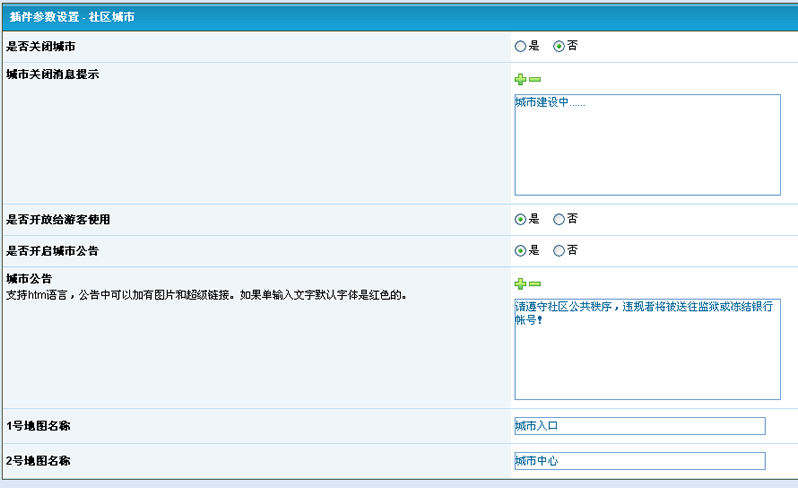Click the 1号地图名称 field showing 城市入口
The image size is (798, 488).
639,426
